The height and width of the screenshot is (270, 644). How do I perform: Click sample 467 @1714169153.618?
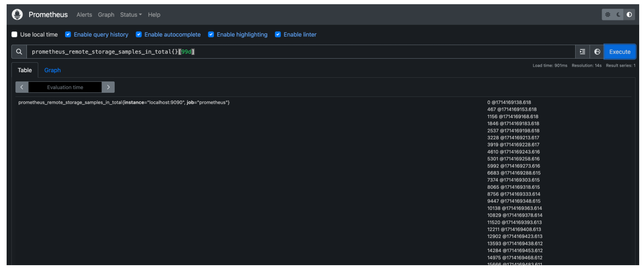coord(512,109)
